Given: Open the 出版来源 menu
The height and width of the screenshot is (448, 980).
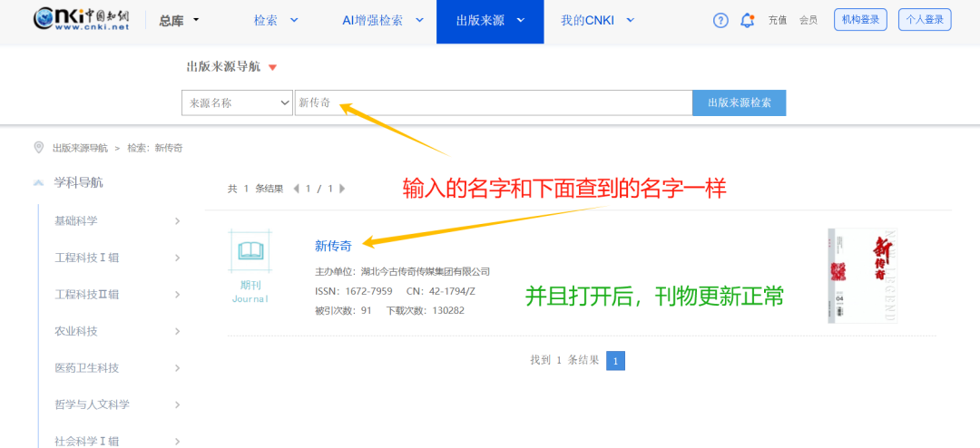Looking at the screenshot, I should 490,21.
